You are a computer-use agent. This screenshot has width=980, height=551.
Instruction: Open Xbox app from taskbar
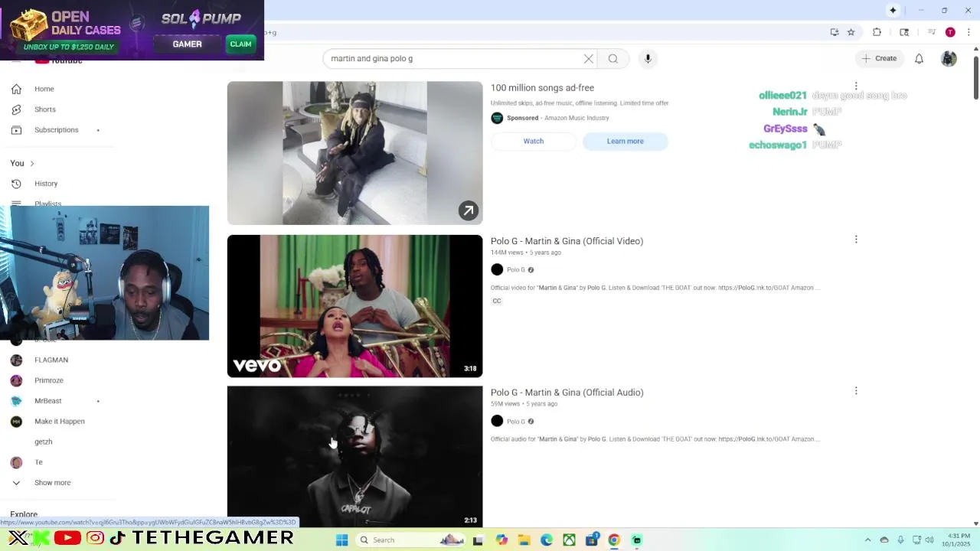(x=569, y=540)
